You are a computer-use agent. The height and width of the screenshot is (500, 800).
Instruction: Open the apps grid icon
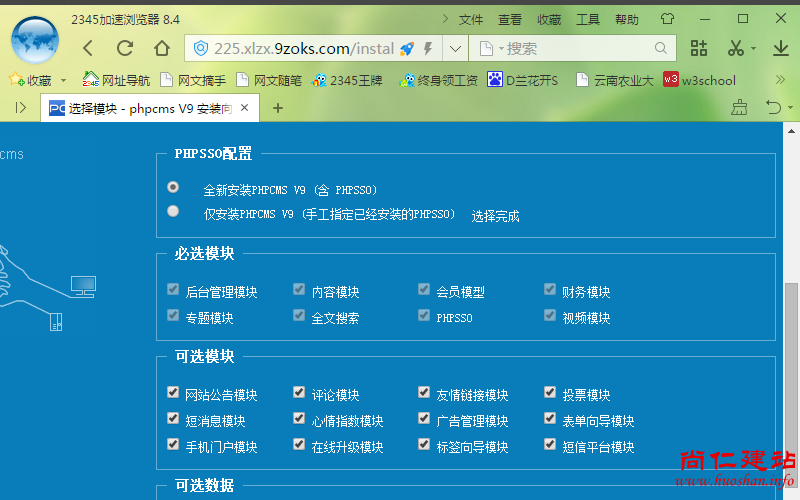click(699, 48)
